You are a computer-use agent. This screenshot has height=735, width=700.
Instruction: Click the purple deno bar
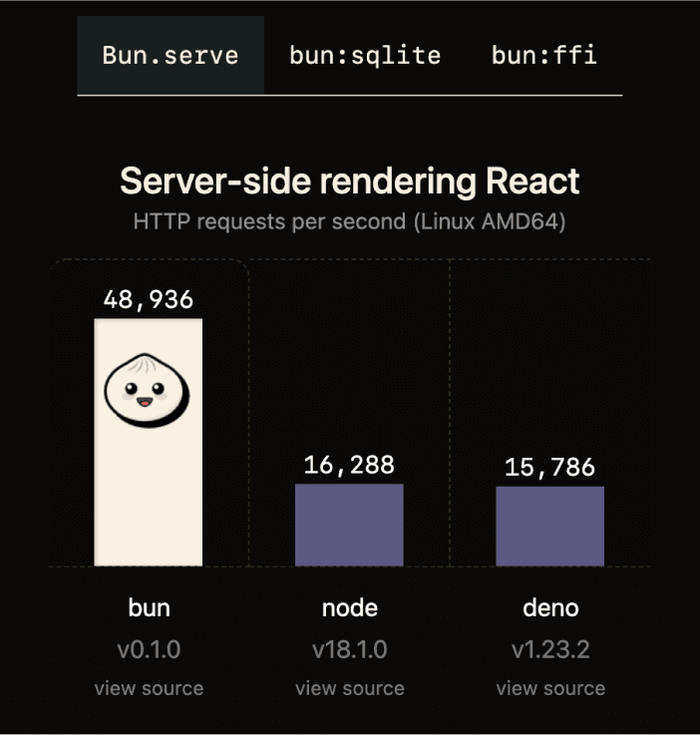(x=550, y=527)
